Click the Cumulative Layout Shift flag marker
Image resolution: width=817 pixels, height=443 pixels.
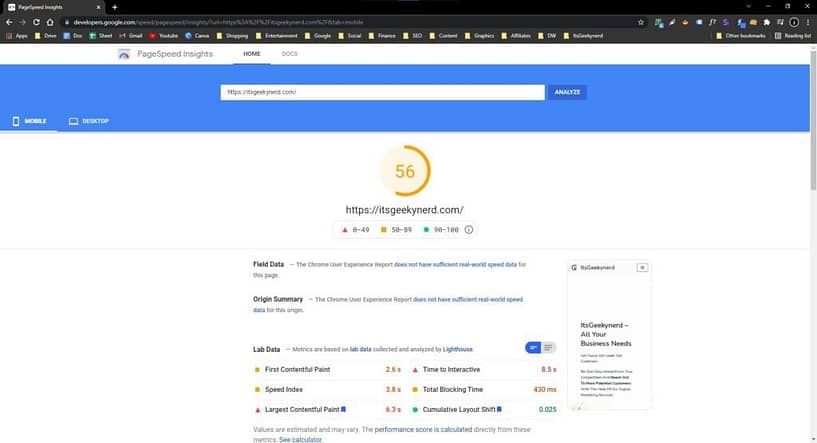point(499,410)
